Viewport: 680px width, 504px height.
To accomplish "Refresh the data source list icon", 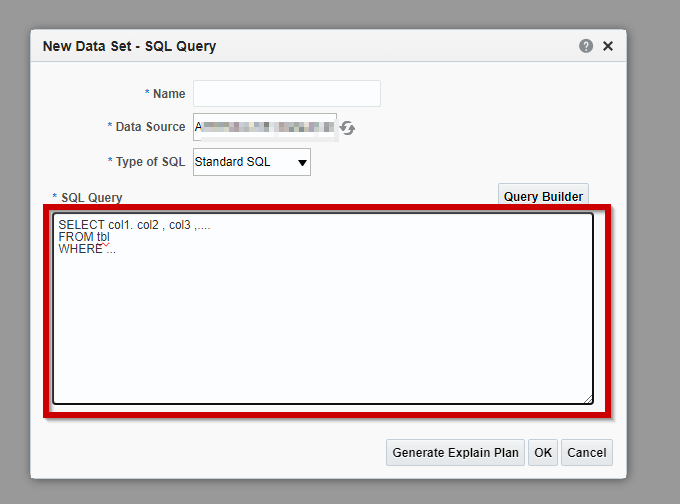I will click(x=348, y=128).
